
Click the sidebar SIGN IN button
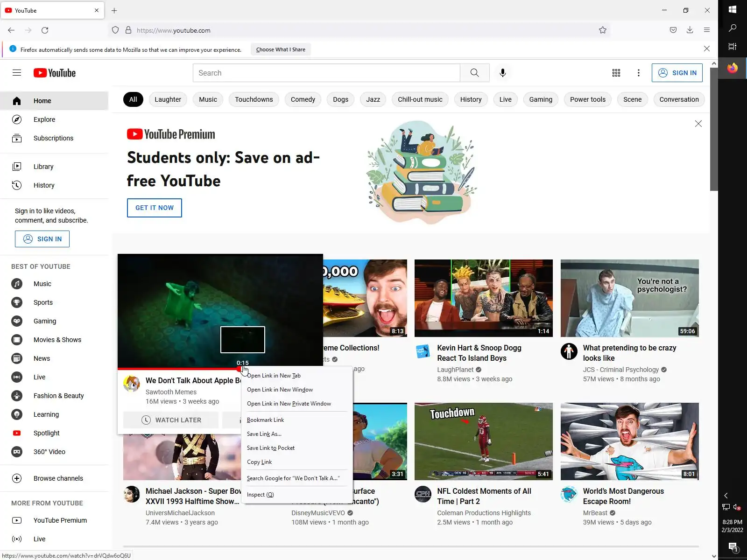tap(42, 239)
